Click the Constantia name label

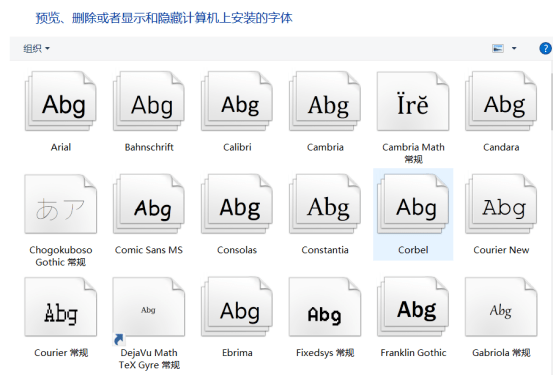(x=325, y=250)
